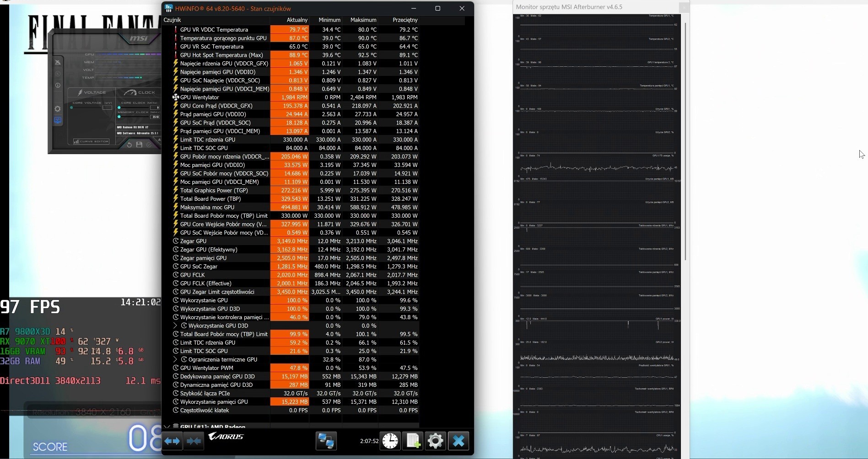
Task: Close the MSI Afterburner hardware monitor window
Action: [684, 7]
